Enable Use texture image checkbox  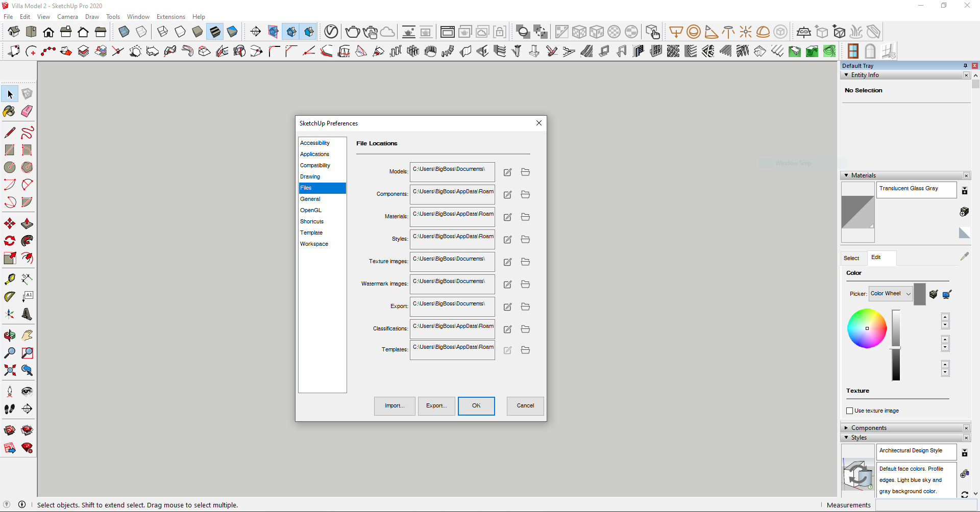tap(849, 411)
